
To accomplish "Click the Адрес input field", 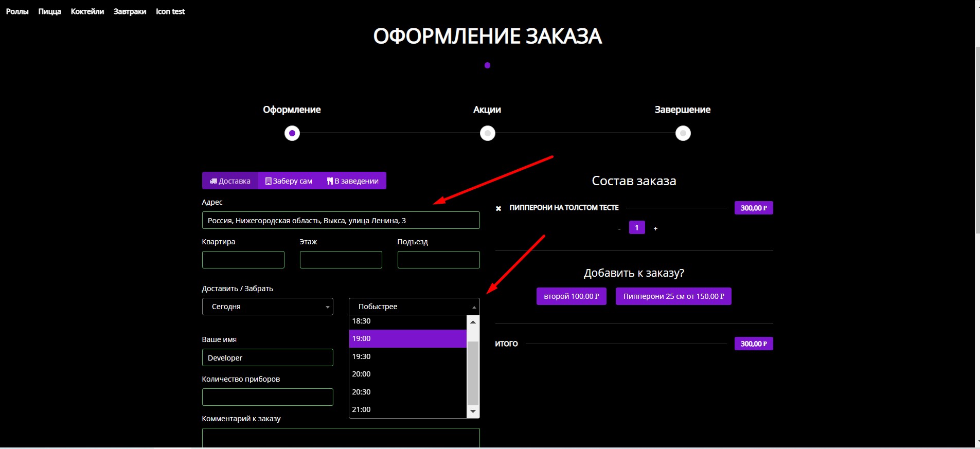I will 341,220.
